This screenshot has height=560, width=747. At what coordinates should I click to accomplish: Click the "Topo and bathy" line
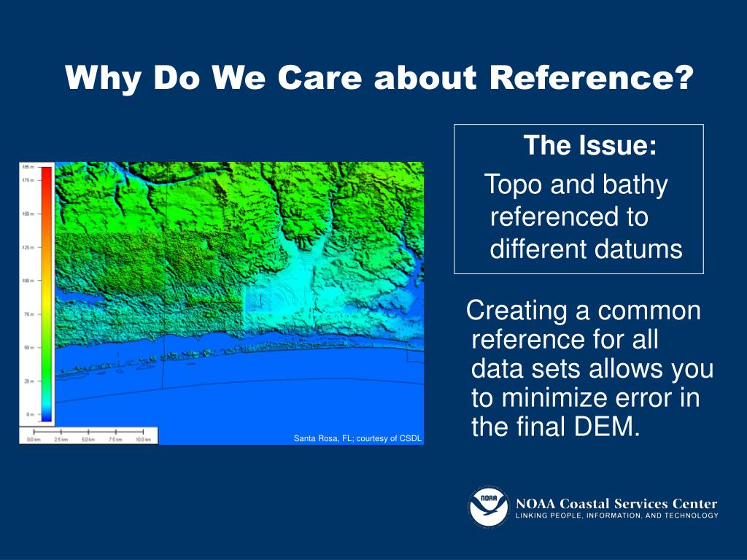(576, 184)
